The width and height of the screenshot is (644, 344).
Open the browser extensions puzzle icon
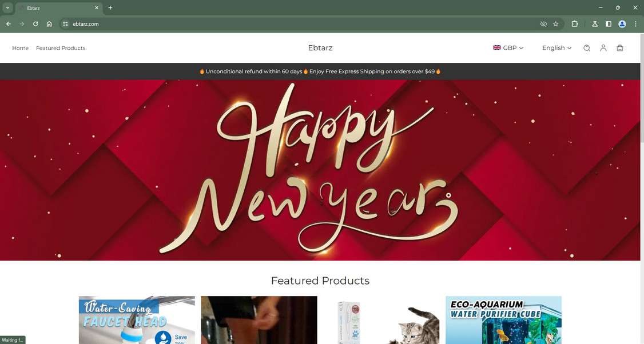click(x=575, y=24)
